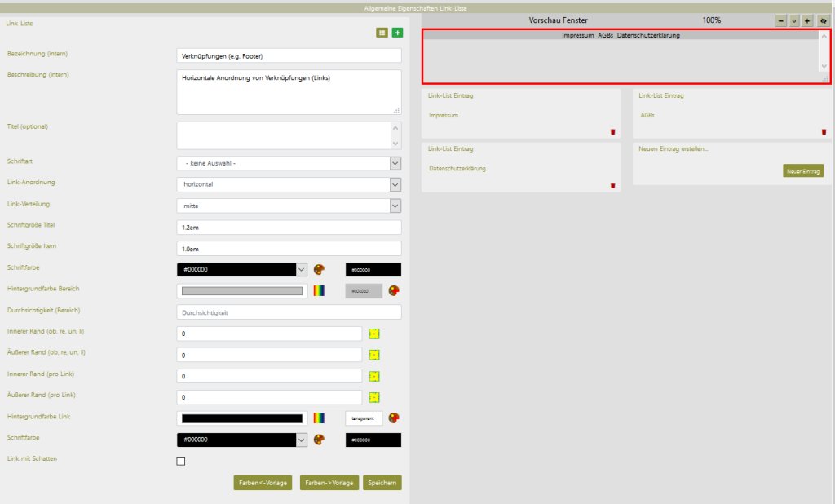Zoom out the preview with minus button
Image resolution: width=835 pixels, height=504 pixels.
(781, 20)
